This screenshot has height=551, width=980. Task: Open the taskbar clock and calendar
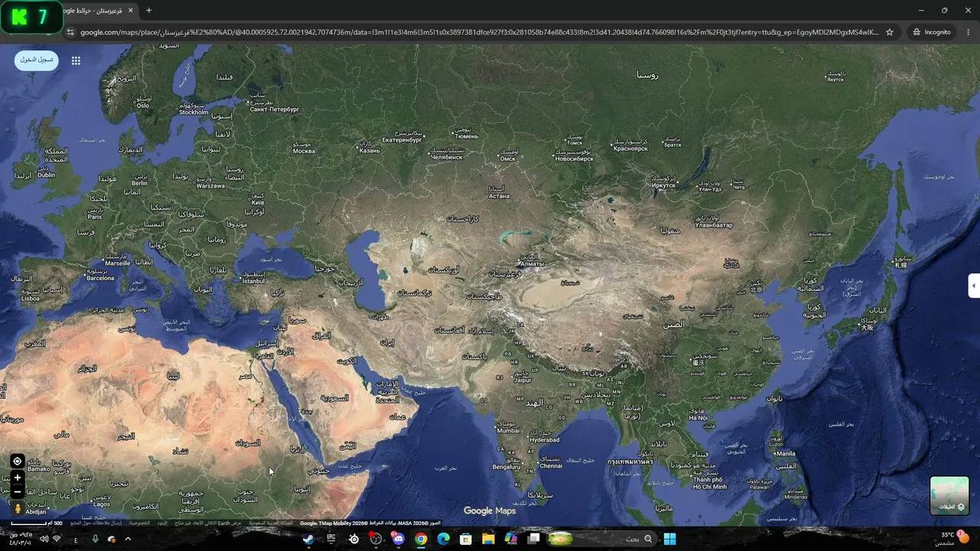coord(21,539)
